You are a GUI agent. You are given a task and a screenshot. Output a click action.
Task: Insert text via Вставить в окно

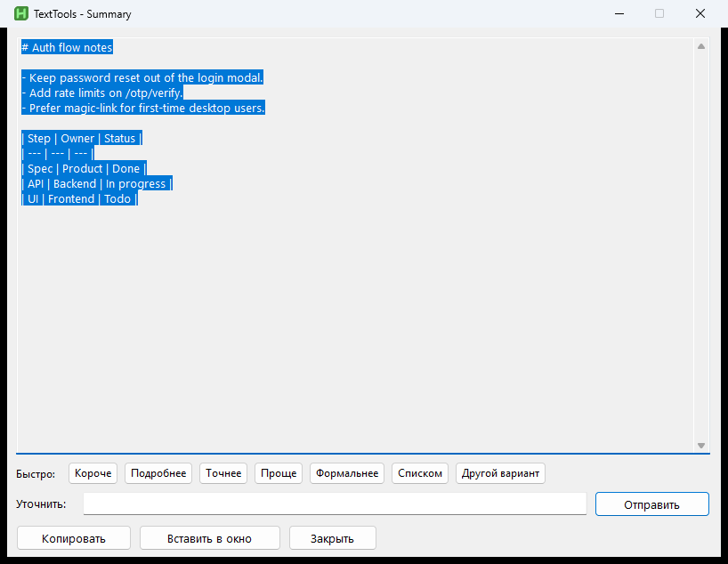pyautogui.click(x=210, y=538)
